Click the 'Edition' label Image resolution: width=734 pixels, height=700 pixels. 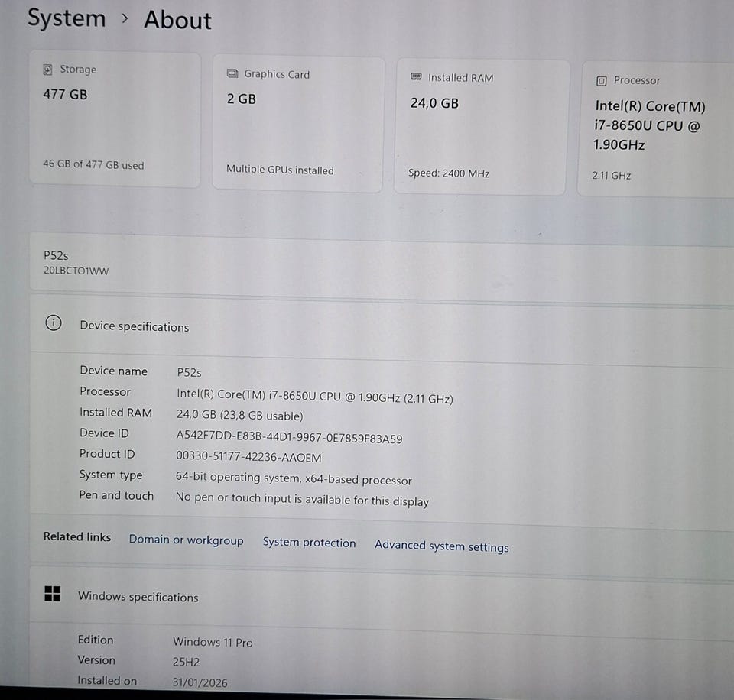click(96, 640)
